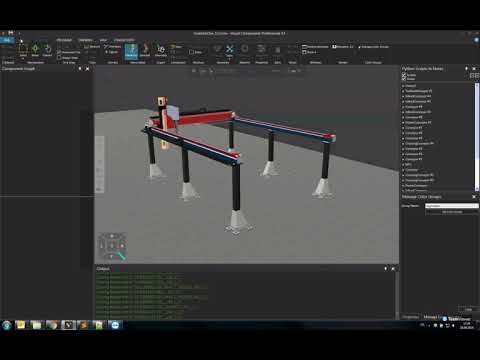Close the Component Graph panel

pyautogui.click(x=87, y=69)
